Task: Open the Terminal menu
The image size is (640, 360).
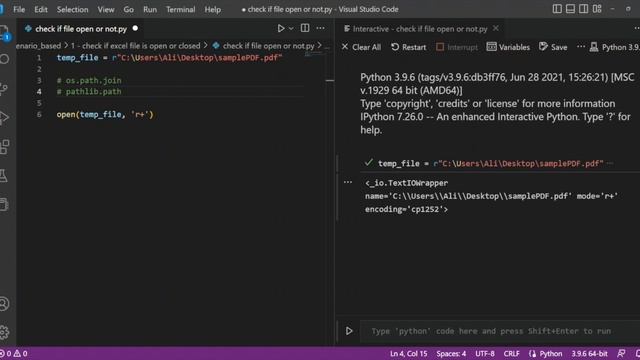Action: click(180, 9)
